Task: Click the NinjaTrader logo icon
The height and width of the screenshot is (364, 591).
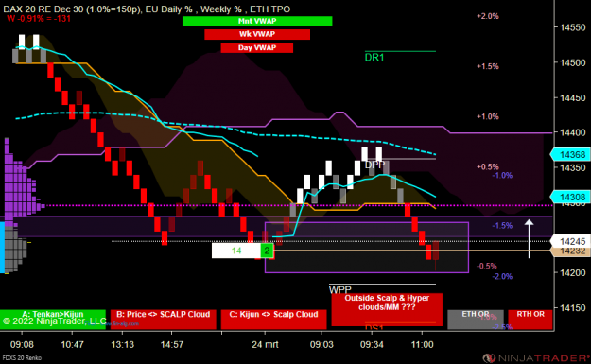Action: coord(489,357)
